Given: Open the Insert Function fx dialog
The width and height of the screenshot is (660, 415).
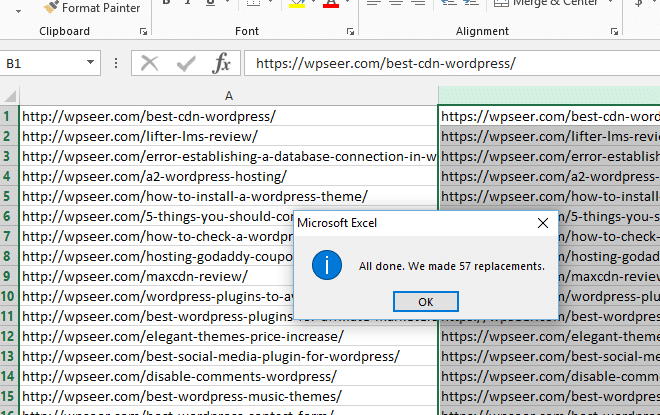Looking at the screenshot, I should [x=222, y=64].
